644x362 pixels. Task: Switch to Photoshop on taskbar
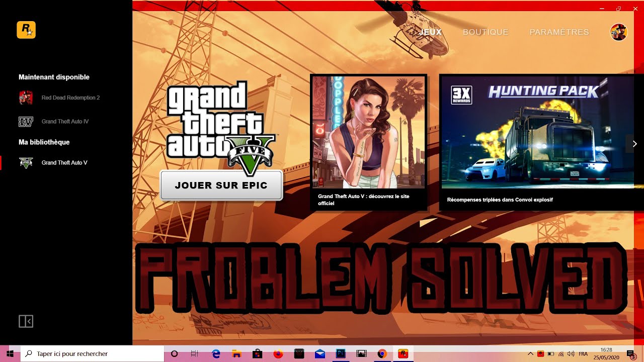pos(340,353)
